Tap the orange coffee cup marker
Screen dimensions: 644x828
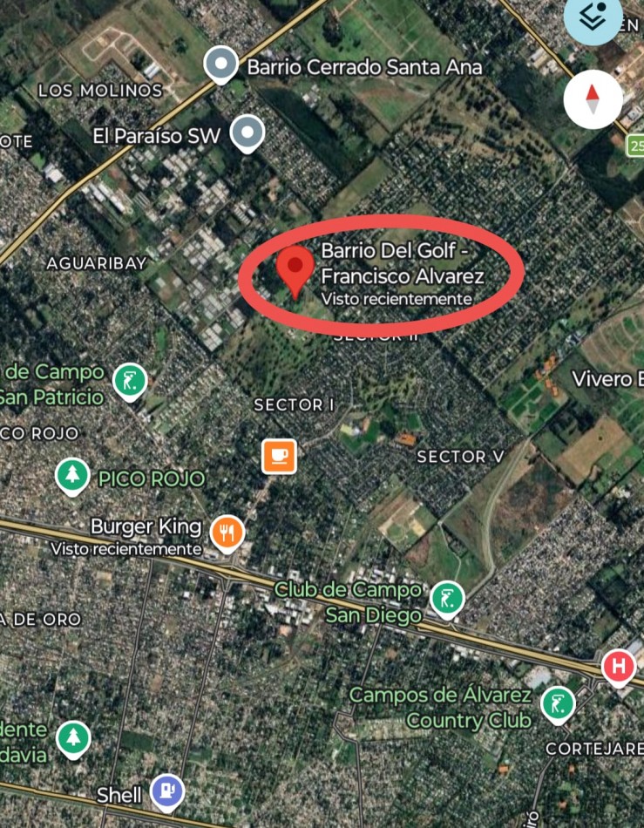point(279,456)
